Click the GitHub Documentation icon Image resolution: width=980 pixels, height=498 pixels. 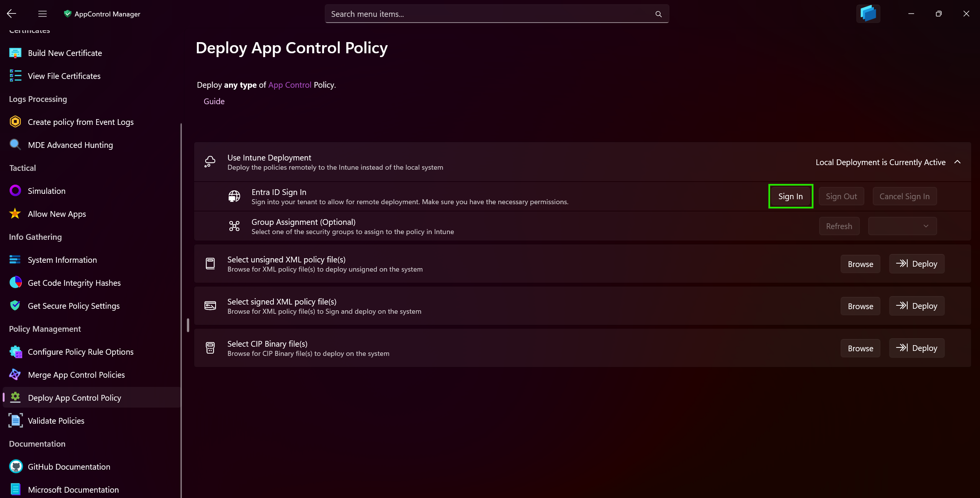coord(15,467)
